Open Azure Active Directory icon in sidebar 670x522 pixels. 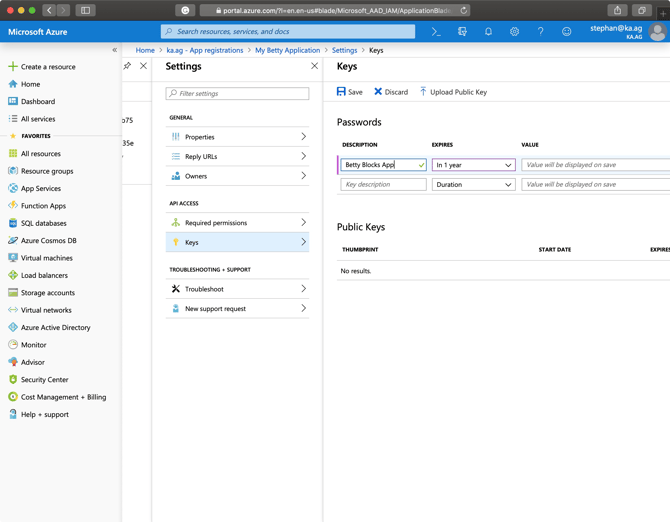pos(13,327)
